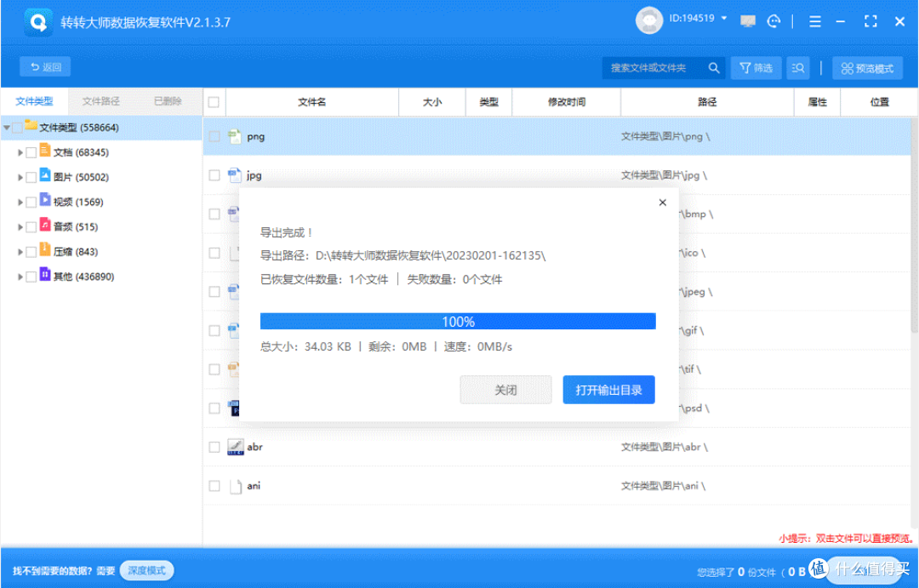Click the file list vertical scrollbar
Viewport: 919px width, 588px height.
click(x=914, y=225)
